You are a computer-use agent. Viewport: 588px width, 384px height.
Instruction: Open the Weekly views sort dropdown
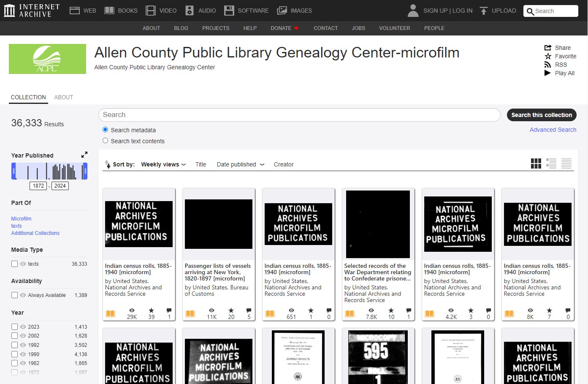[163, 164]
